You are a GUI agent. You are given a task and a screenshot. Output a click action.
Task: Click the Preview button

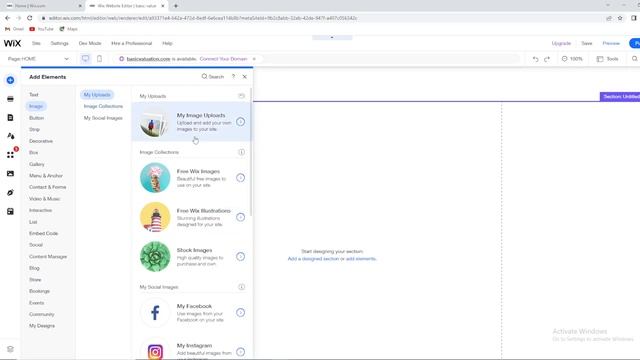611,43
